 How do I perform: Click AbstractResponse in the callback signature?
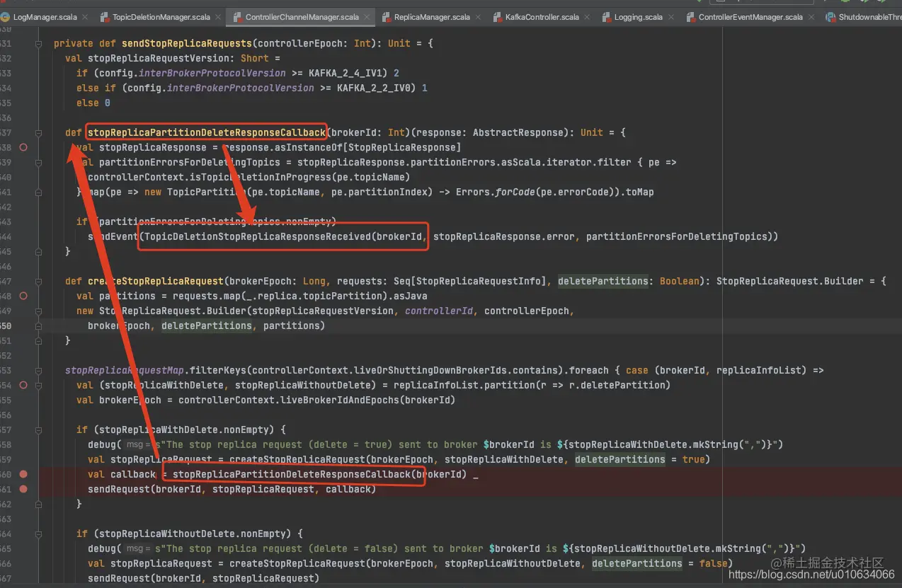(x=518, y=132)
